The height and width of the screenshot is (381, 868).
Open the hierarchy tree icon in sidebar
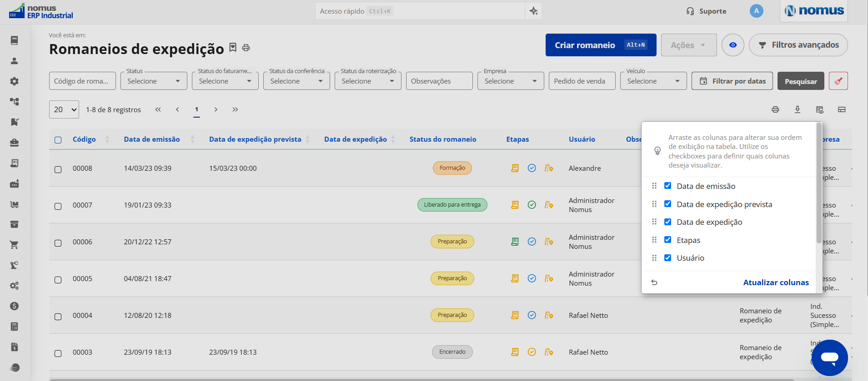tap(15, 102)
